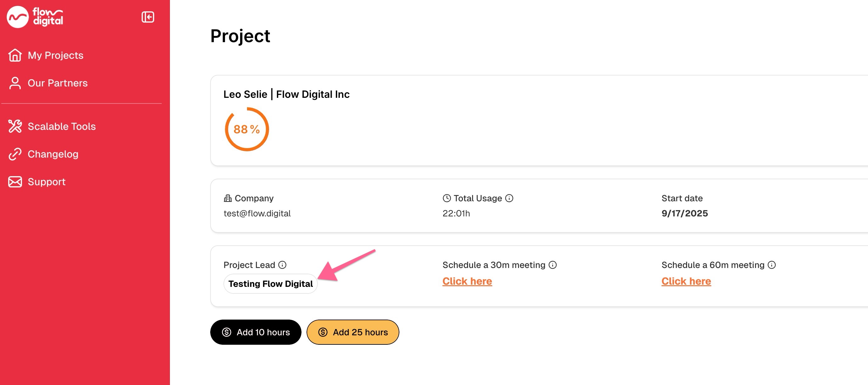This screenshot has height=385, width=868.
Task: Click the Flow Digital logo
Action: point(35,17)
